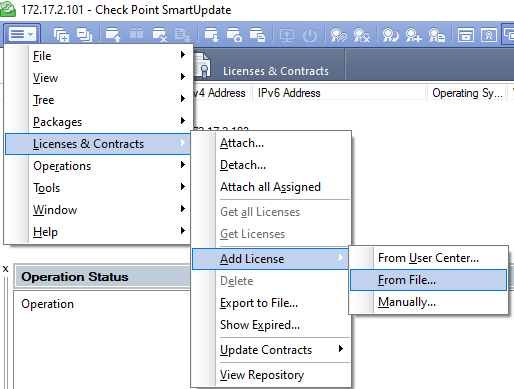Click the IPv6 Address column header
The width and height of the screenshot is (514, 389).
[340, 93]
